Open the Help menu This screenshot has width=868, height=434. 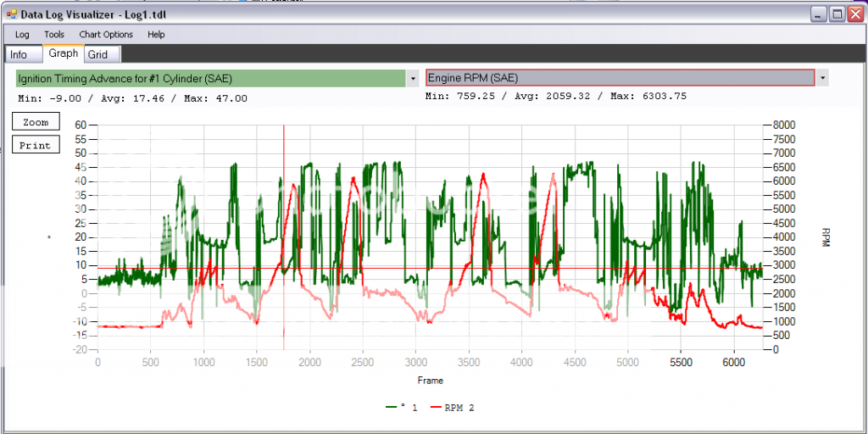[156, 35]
